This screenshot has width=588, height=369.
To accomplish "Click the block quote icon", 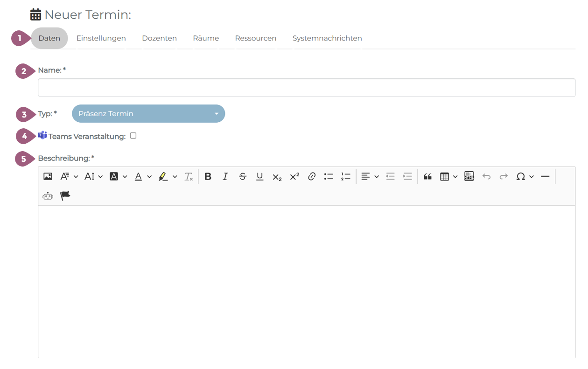I will [x=427, y=176].
